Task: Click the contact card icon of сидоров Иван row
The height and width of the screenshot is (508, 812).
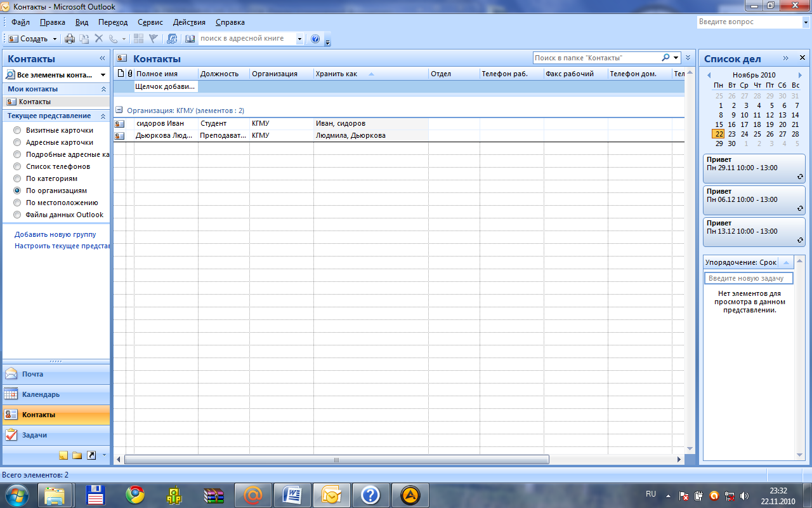Action: 119,124
